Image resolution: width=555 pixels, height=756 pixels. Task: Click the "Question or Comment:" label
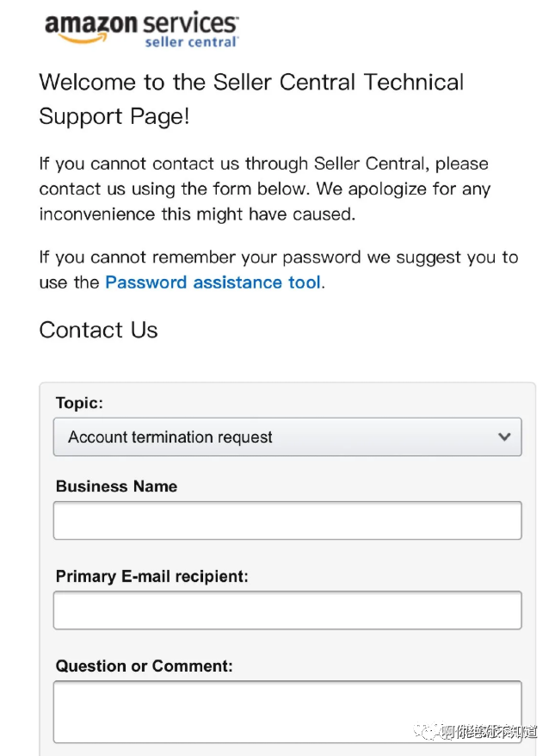click(144, 666)
